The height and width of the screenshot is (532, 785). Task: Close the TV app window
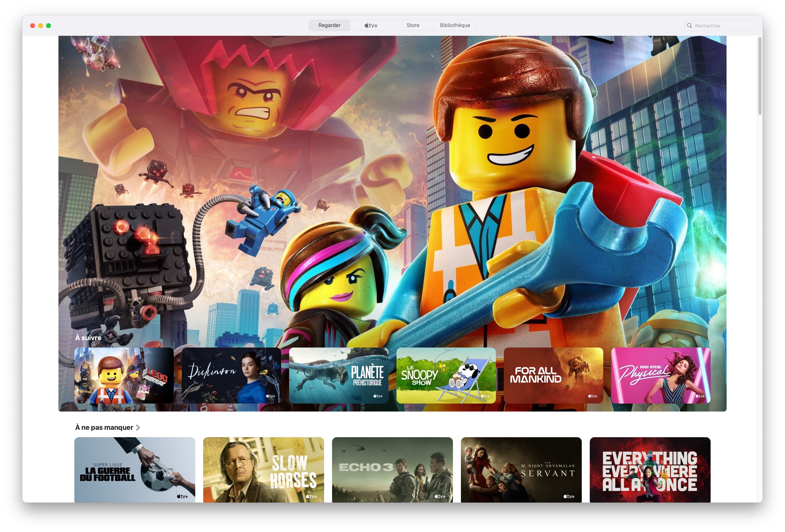click(32, 26)
